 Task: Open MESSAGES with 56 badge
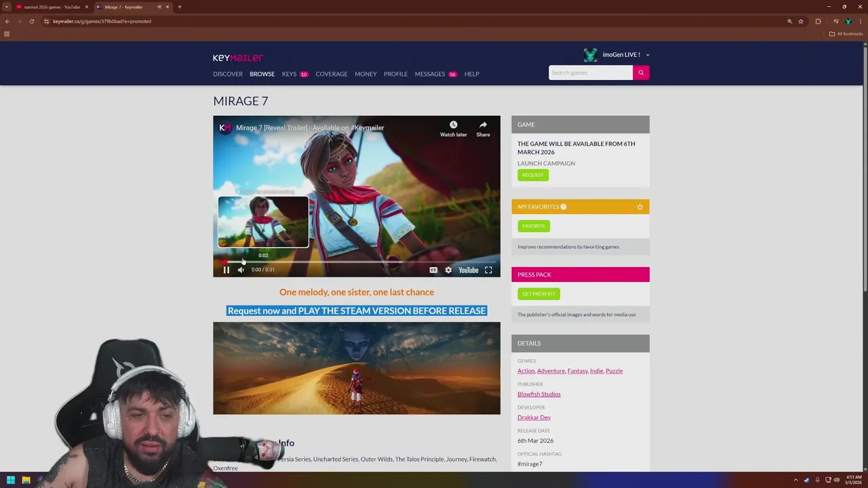tap(435, 74)
